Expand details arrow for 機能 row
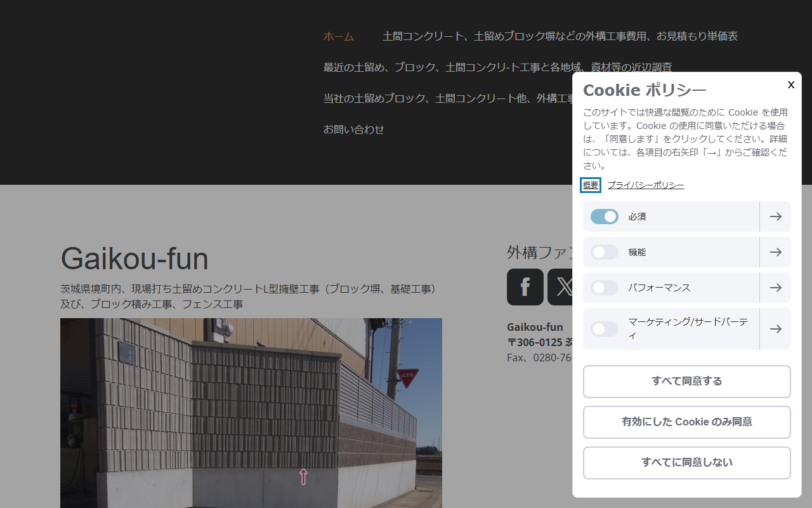The image size is (812, 508). click(x=775, y=252)
